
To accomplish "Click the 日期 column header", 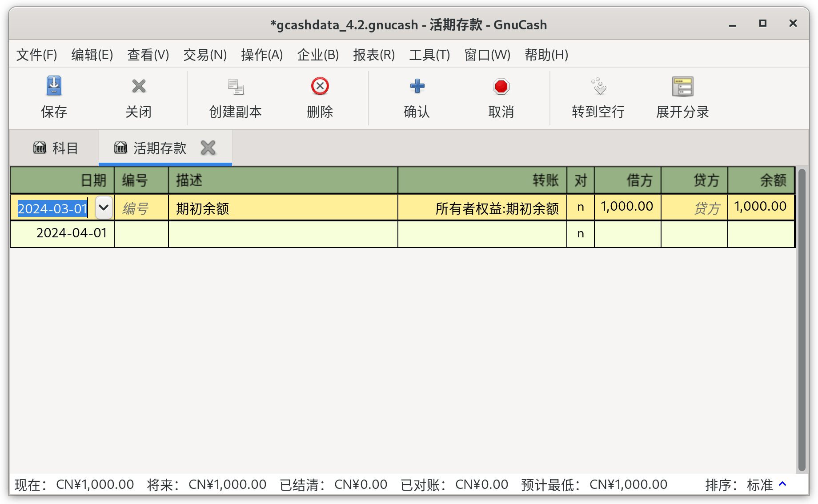I will tap(62, 180).
